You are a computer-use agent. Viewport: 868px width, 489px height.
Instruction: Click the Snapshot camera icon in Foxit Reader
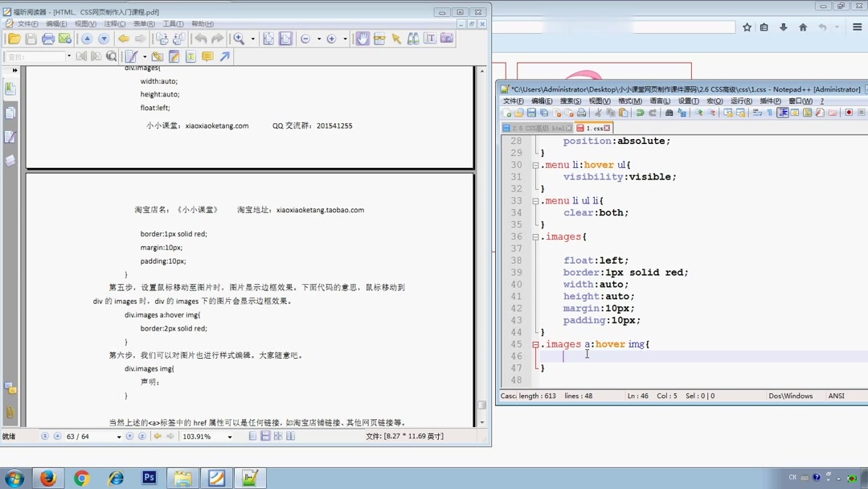447,38
